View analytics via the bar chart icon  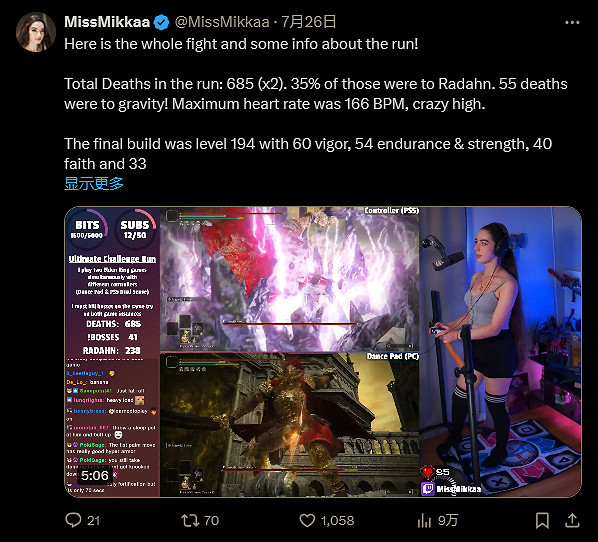click(424, 520)
